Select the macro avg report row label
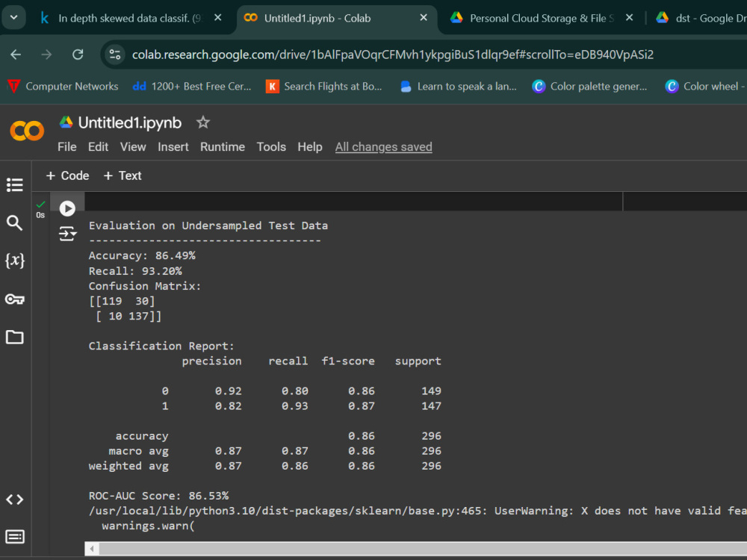The image size is (747, 560). click(x=139, y=451)
